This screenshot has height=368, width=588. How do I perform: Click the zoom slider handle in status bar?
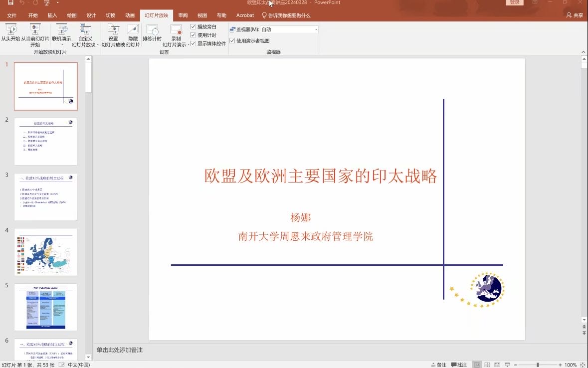click(x=538, y=365)
